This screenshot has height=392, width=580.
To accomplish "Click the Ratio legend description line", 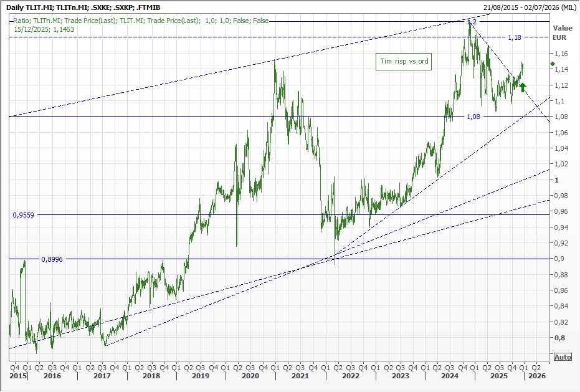I will pyautogui.click(x=140, y=21).
